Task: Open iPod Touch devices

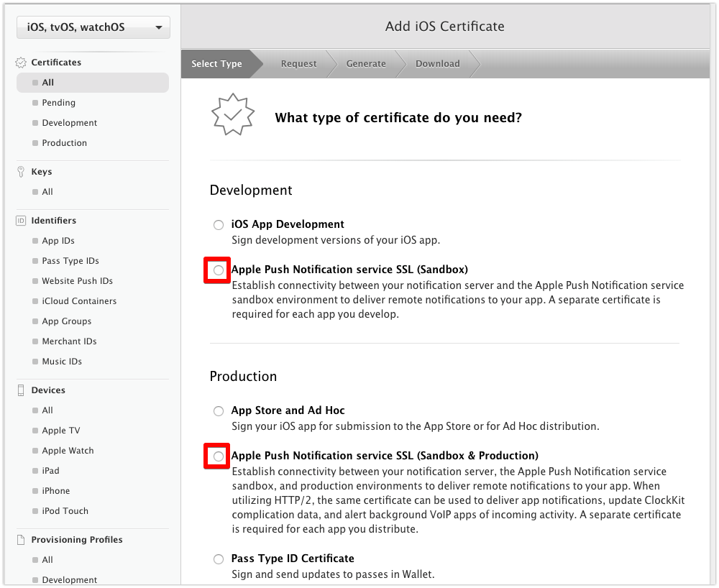Action: (65, 511)
